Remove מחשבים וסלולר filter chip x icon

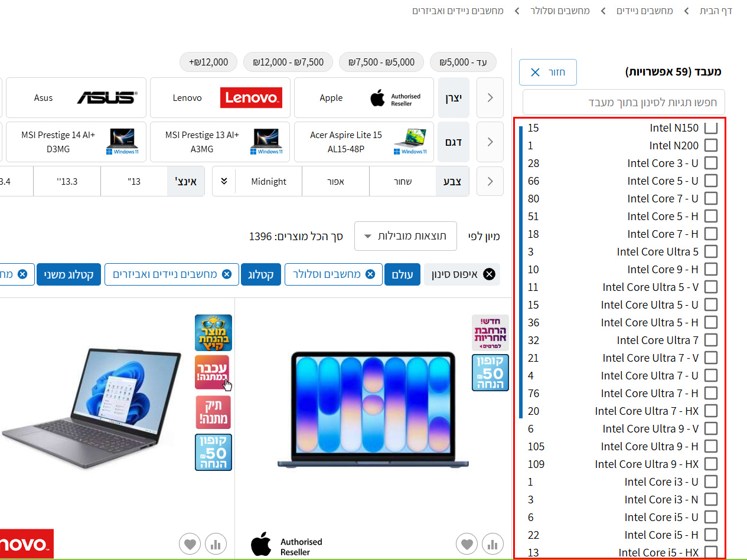(x=370, y=274)
